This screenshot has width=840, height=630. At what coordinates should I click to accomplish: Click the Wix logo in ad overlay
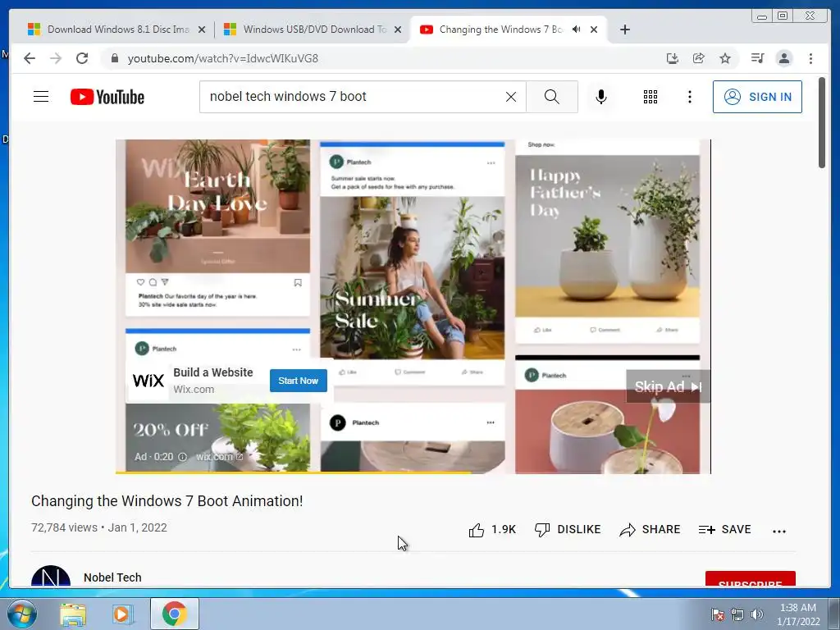(x=148, y=381)
